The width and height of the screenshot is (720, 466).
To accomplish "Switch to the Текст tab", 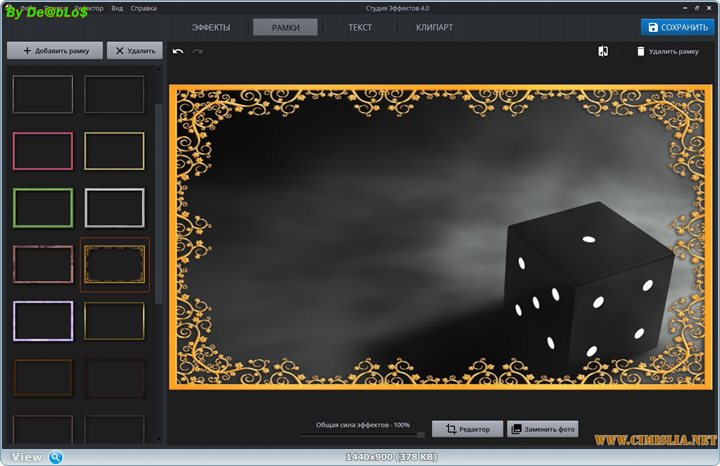I will 360,27.
